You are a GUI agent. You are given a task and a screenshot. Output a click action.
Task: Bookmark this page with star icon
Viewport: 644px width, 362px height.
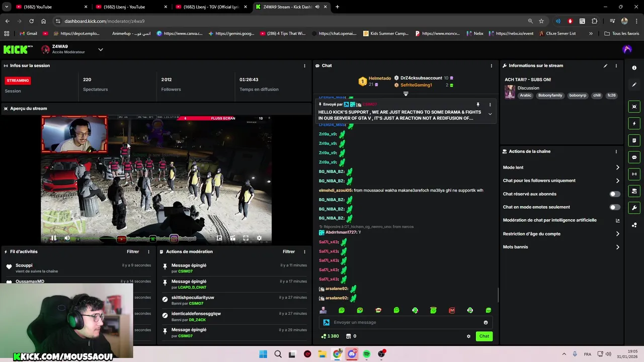[x=541, y=21]
